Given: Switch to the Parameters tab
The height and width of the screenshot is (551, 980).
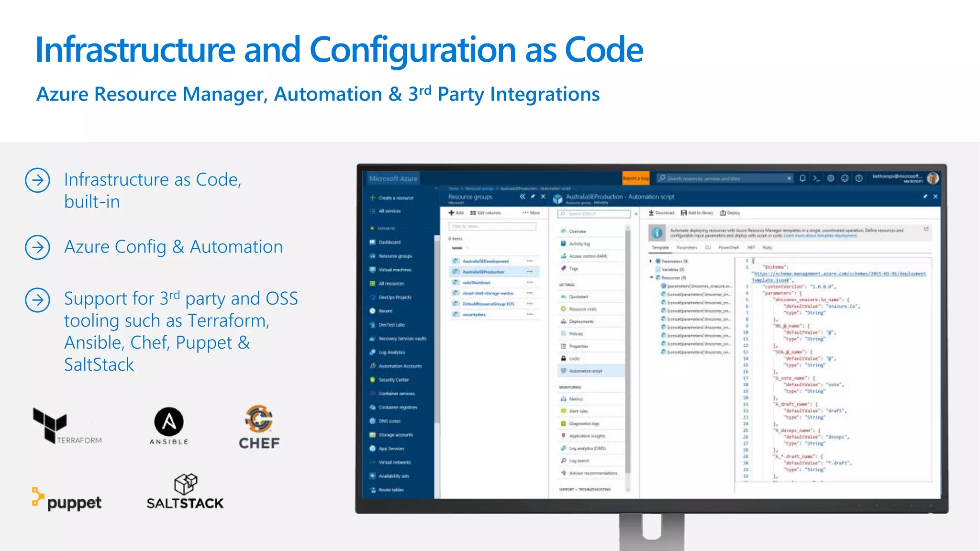Looking at the screenshot, I should coord(687,248).
